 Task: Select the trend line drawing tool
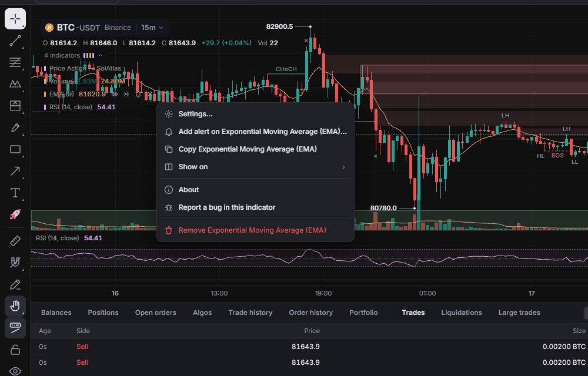coord(15,41)
